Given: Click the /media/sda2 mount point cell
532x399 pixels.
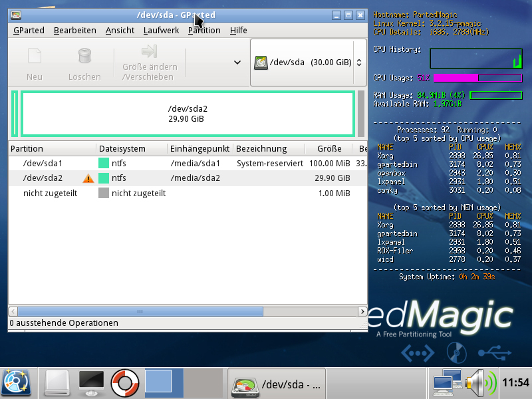Looking at the screenshot, I should (196, 178).
